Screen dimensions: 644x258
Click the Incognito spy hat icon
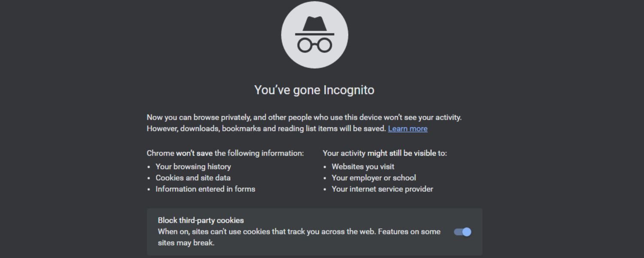tap(315, 34)
